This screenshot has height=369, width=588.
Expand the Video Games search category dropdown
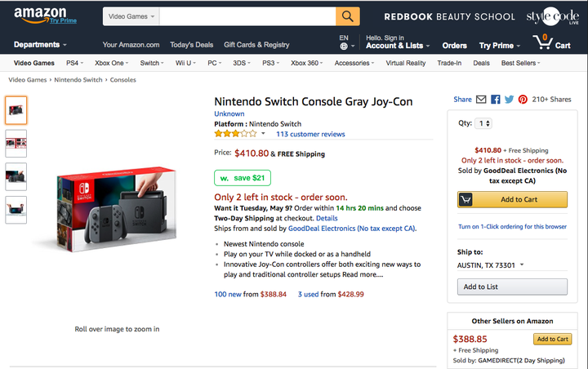pos(131,16)
